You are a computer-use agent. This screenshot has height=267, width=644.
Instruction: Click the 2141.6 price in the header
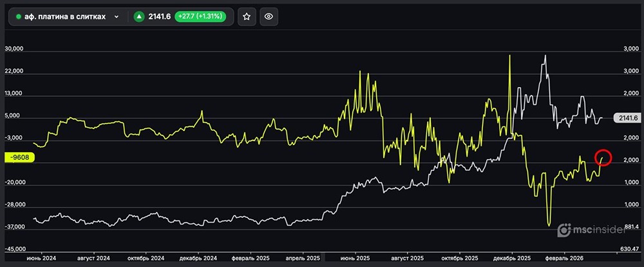[x=160, y=17]
